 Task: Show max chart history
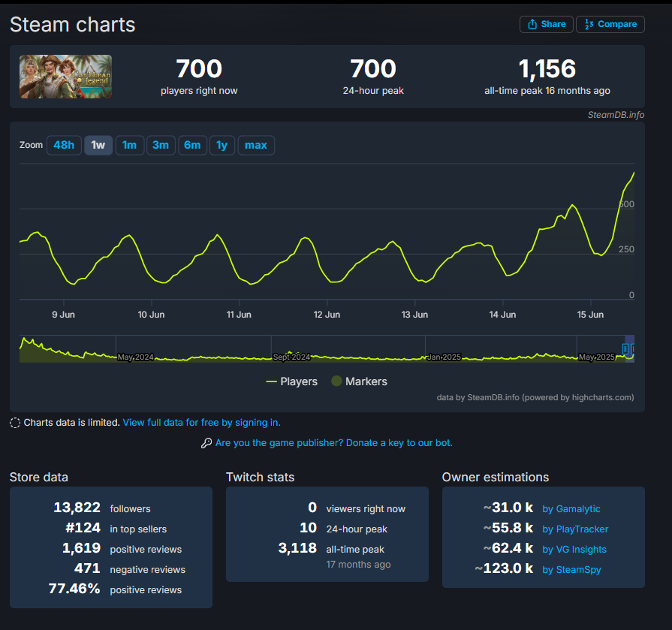pos(256,145)
